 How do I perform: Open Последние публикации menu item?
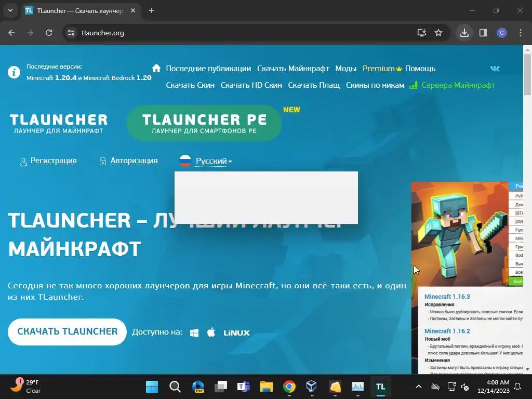coord(208,69)
